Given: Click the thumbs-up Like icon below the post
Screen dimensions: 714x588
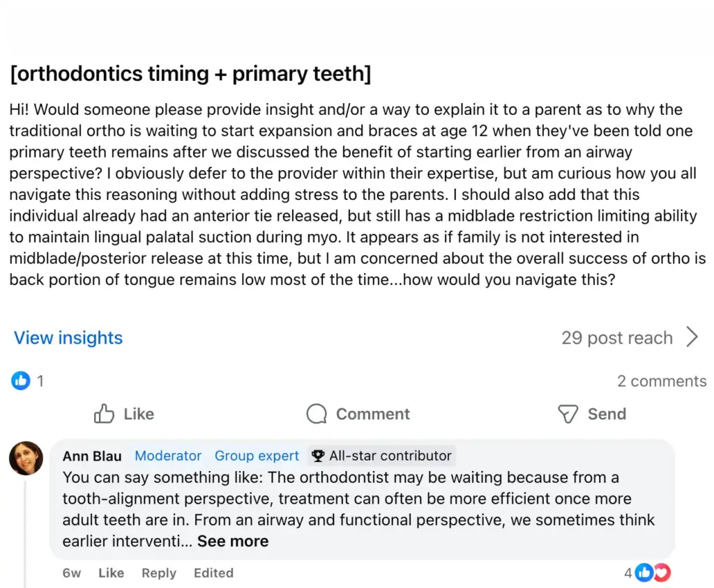Looking at the screenshot, I should [x=104, y=414].
